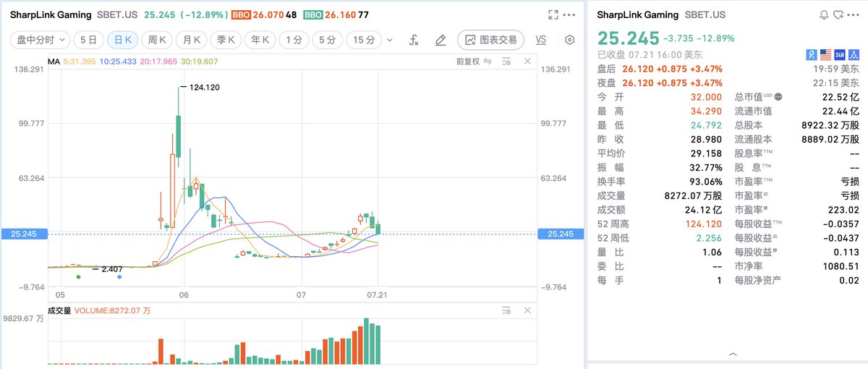This screenshot has width=868, height=369.
Task: Open more options menu above chart
Action: pos(571,14)
